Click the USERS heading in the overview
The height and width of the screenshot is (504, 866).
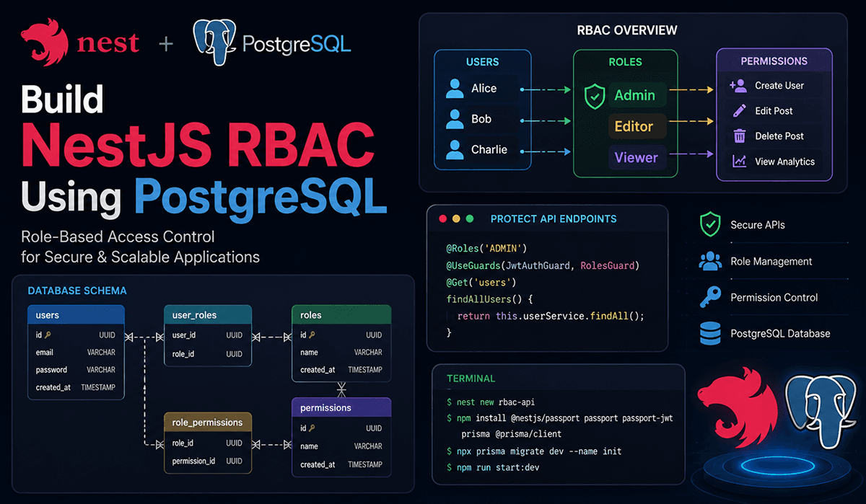[482, 62]
